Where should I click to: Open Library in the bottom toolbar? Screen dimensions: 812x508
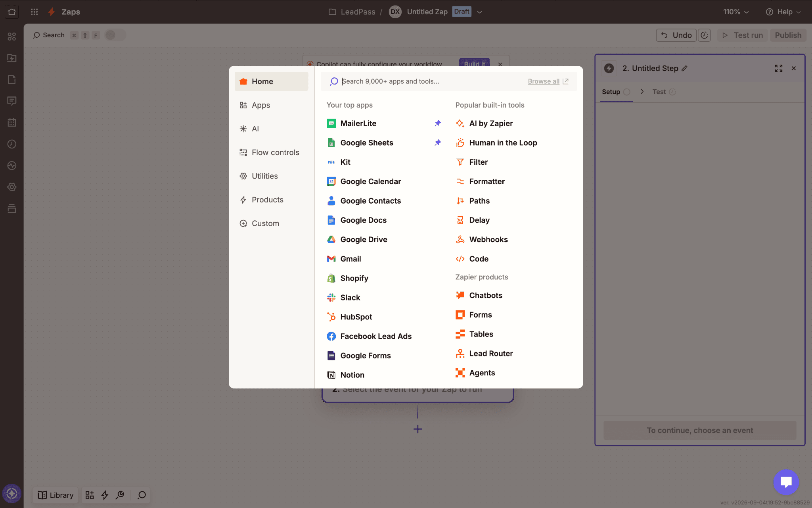[x=56, y=495]
